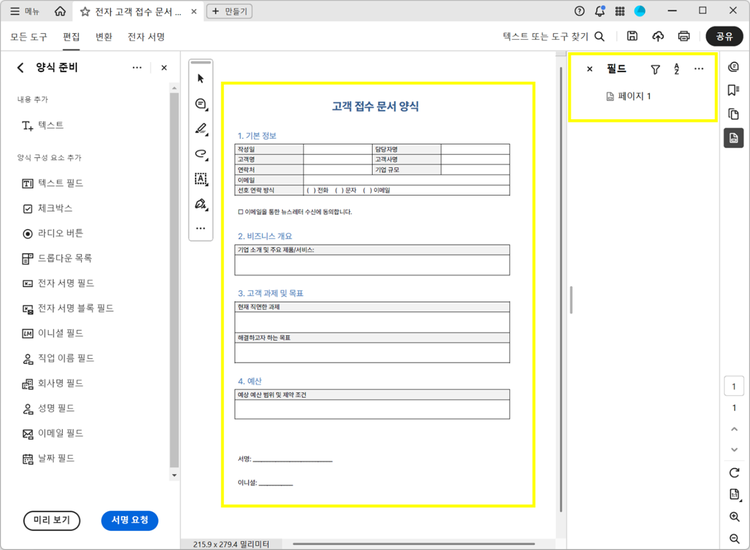
Task: Zoom in with the plus magnifier
Action: pyautogui.click(x=735, y=517)
